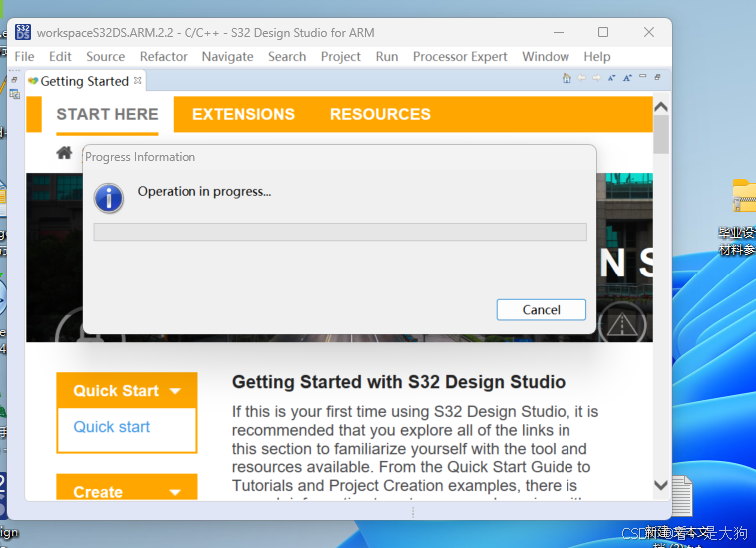This screenshot has width=756, height=548.
Task: Switch to EXTENSIONS tab
Action: point(243,114)
